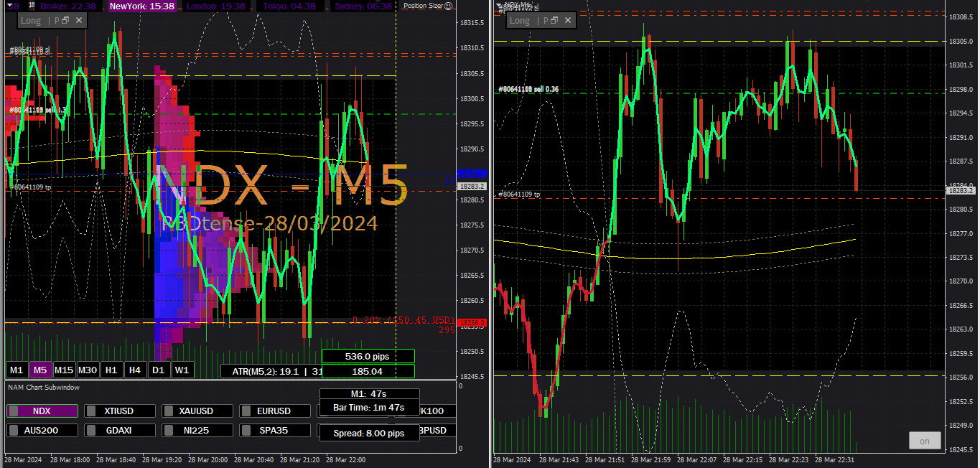The image size is (980, 468).
Task: Expand the left chart top-left dropdown arrow
Action: (x=9, y=6)
